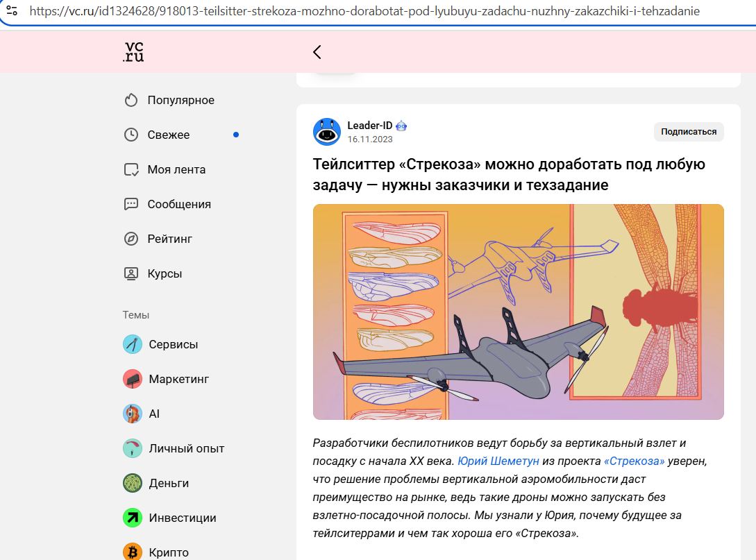Click the Рейтинг compass icon
The width and height of the screenshot is (756, 560).
[131, 239]
